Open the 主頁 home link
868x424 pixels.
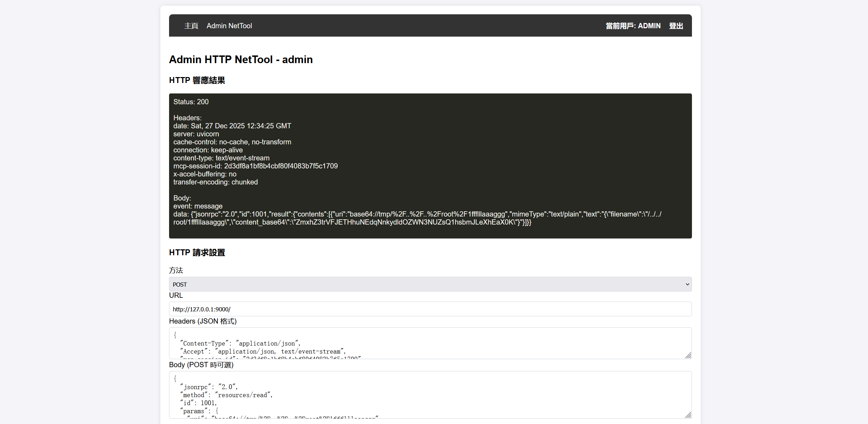[x=191, y=26]
